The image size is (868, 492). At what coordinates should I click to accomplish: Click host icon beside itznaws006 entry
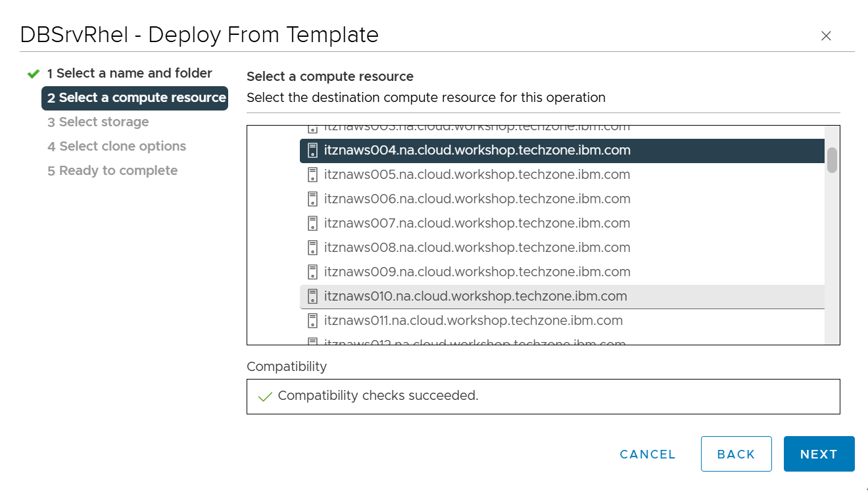pos(312,199)
